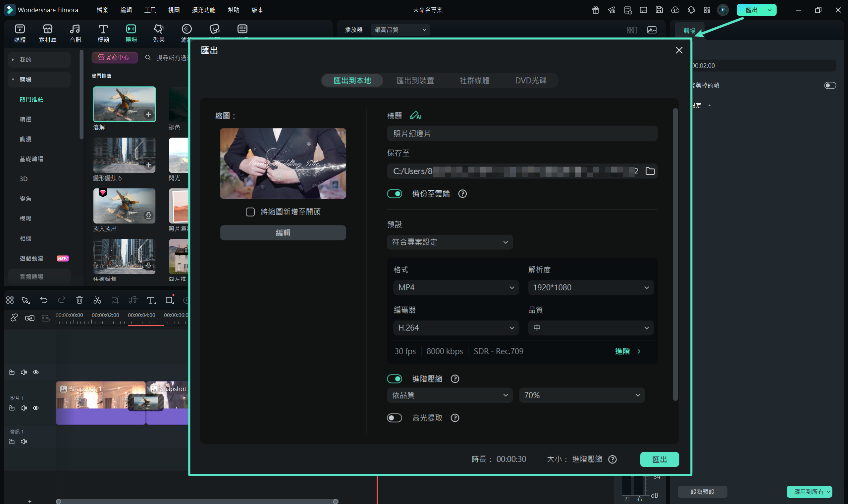Click the delete trash icon in timeline toolbar
Viewport: 848px width, 504px height.
click(79, 300)
